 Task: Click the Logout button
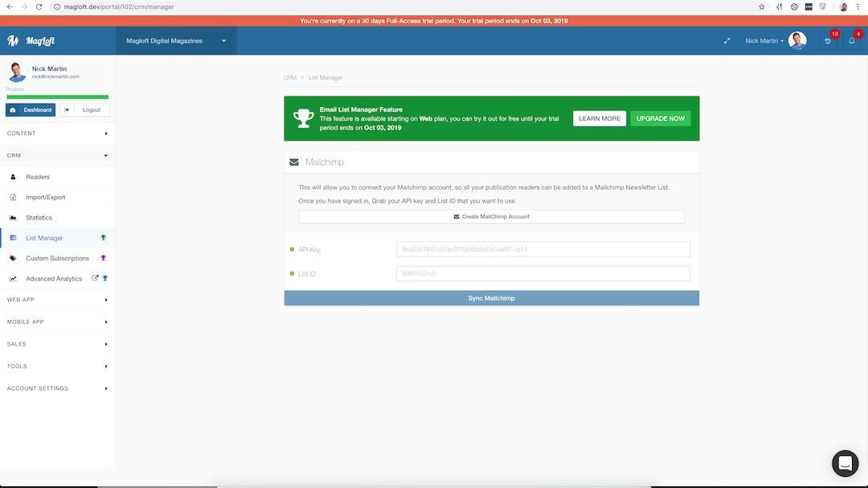pos(84,109)
